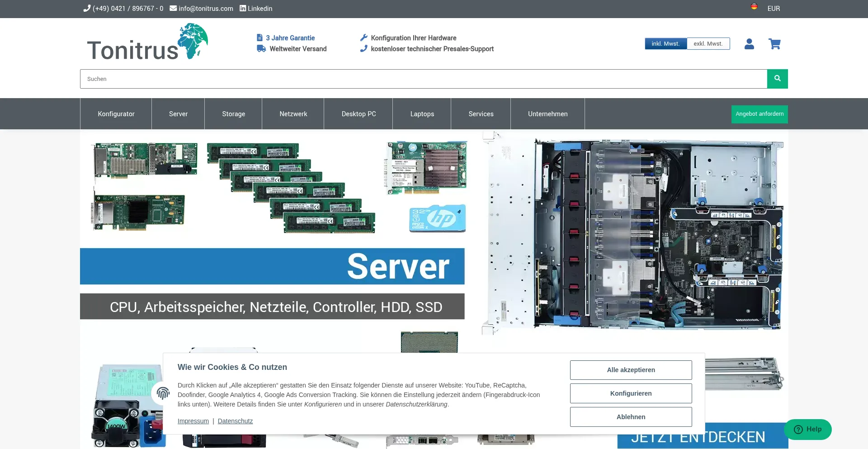868x449 pixels.
Task: Open the Laptops menu item
Action: (x=422, y=114)
